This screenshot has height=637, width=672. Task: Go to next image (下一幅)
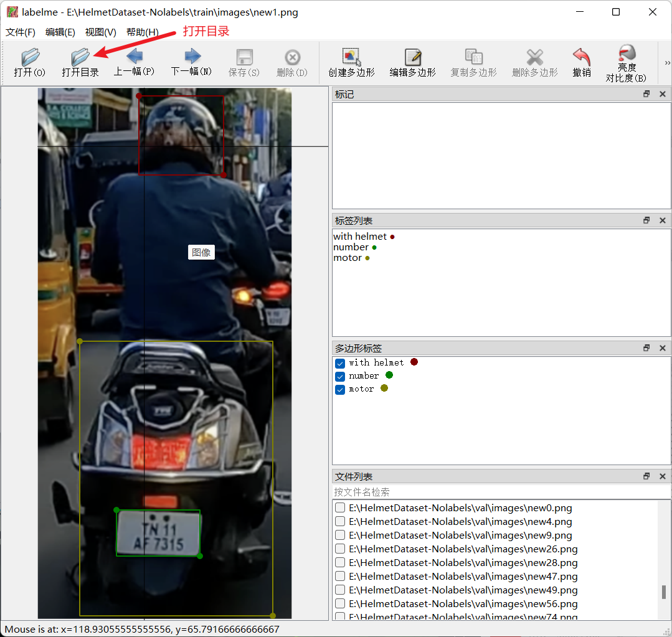[x=192, y=62]
